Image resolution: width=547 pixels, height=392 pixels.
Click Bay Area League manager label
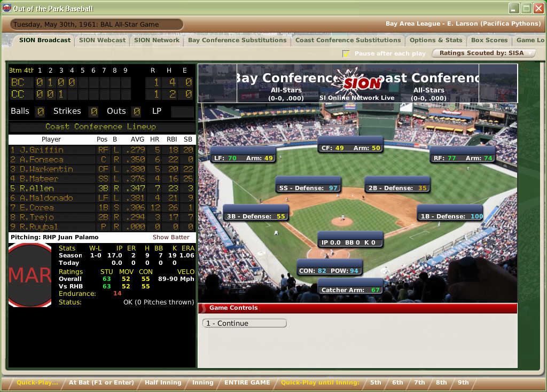point(463,23)
